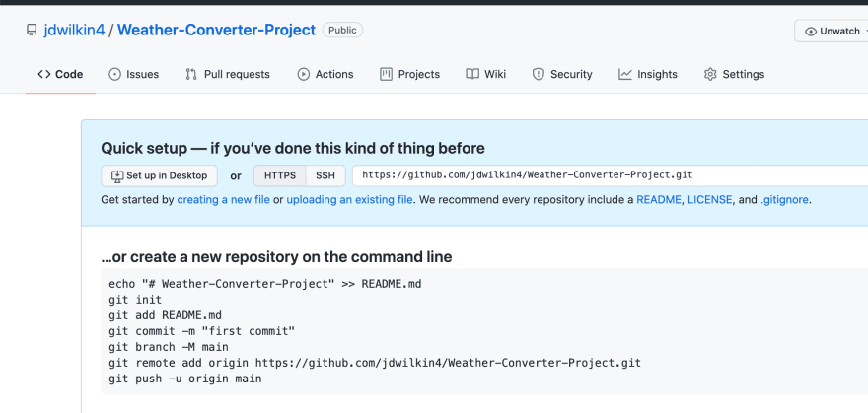Open the Security tab
This screenshot has width=868, height=413.
pyautogui.click(x=562, y=74)
